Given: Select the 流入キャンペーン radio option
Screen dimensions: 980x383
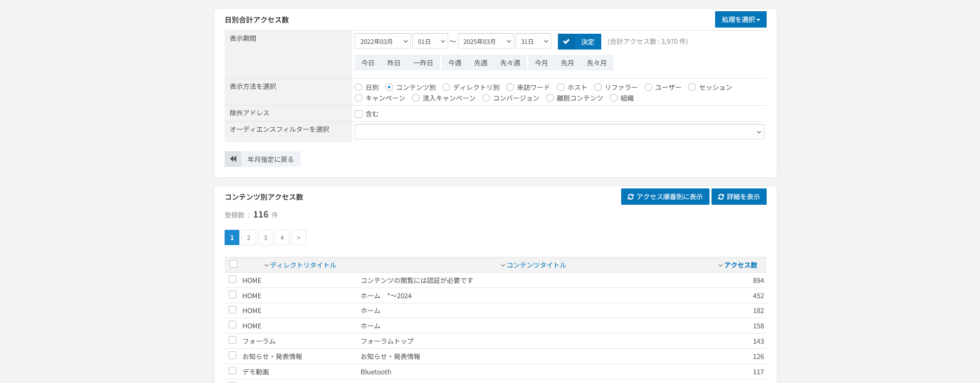Looking at the screenshot, I should [415, 98].
